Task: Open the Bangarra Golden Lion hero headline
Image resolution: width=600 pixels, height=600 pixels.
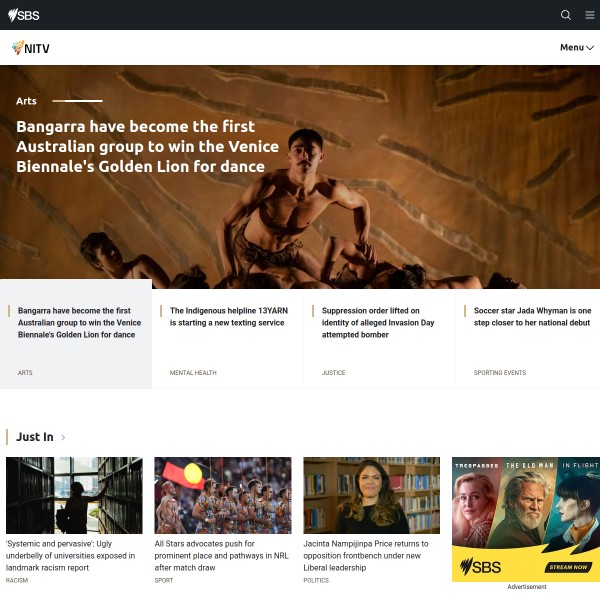Action: pos(147,147)
